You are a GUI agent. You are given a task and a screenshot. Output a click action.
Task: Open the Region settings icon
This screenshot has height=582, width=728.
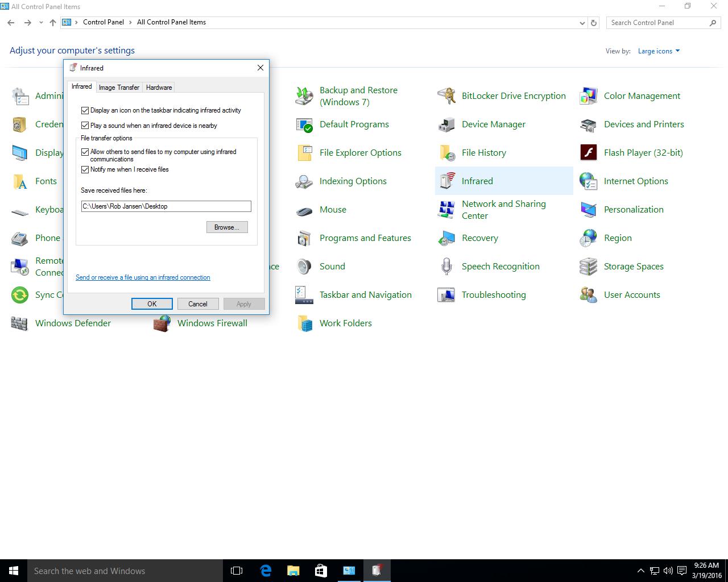click(x=589, y=238)
